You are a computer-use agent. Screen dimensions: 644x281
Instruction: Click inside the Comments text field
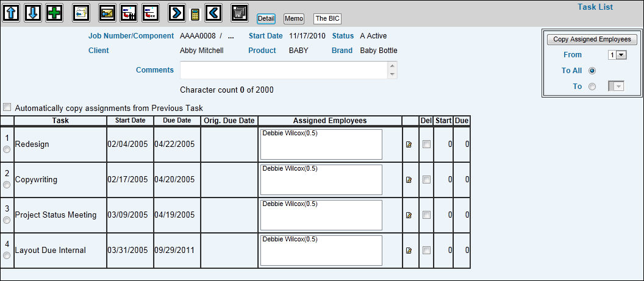pyautogui.click(x=284, y=70)
